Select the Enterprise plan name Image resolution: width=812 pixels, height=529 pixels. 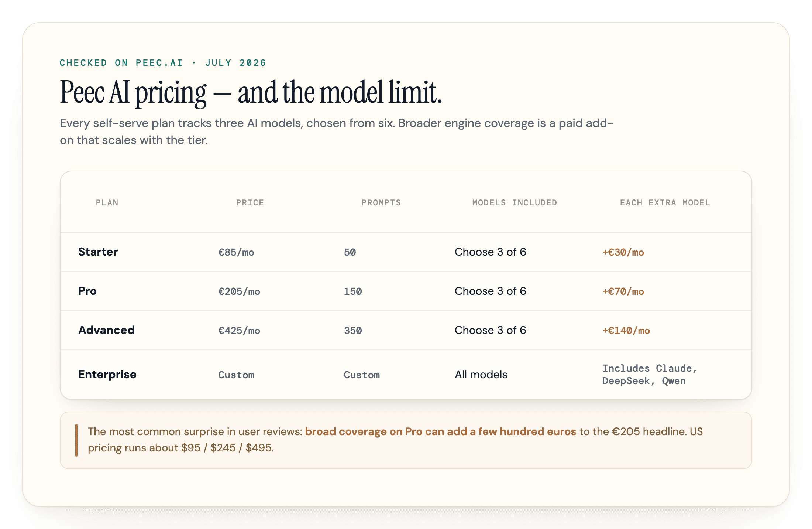pos(107,375)
